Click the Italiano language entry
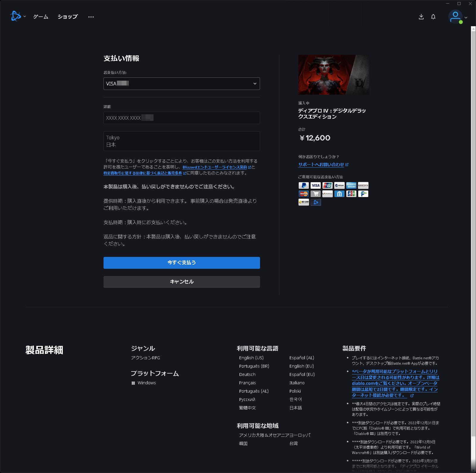 click(297, 383)
